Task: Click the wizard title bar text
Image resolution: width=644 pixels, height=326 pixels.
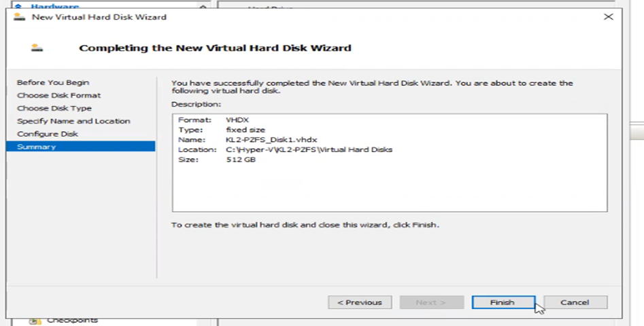Action: (99, 17)
